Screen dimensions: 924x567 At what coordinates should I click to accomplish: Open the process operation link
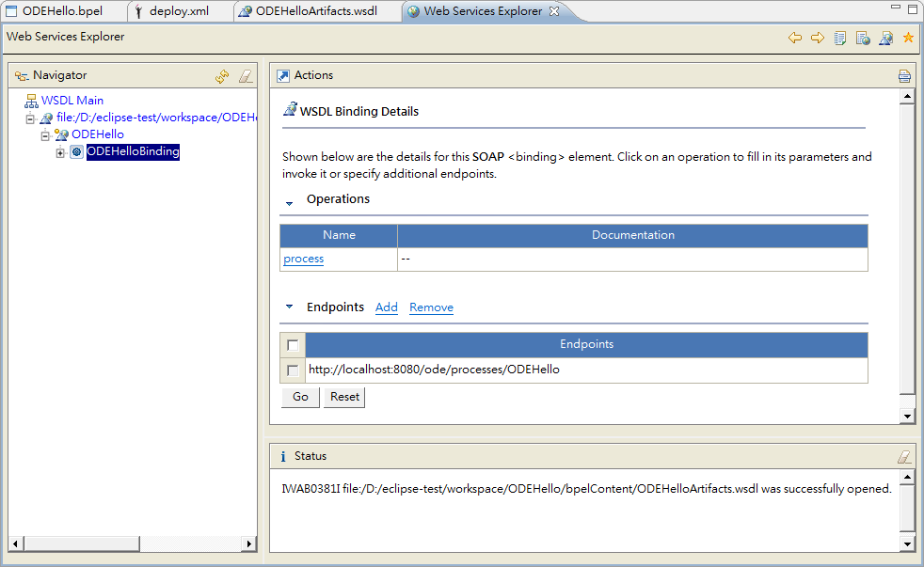(304, 259)
